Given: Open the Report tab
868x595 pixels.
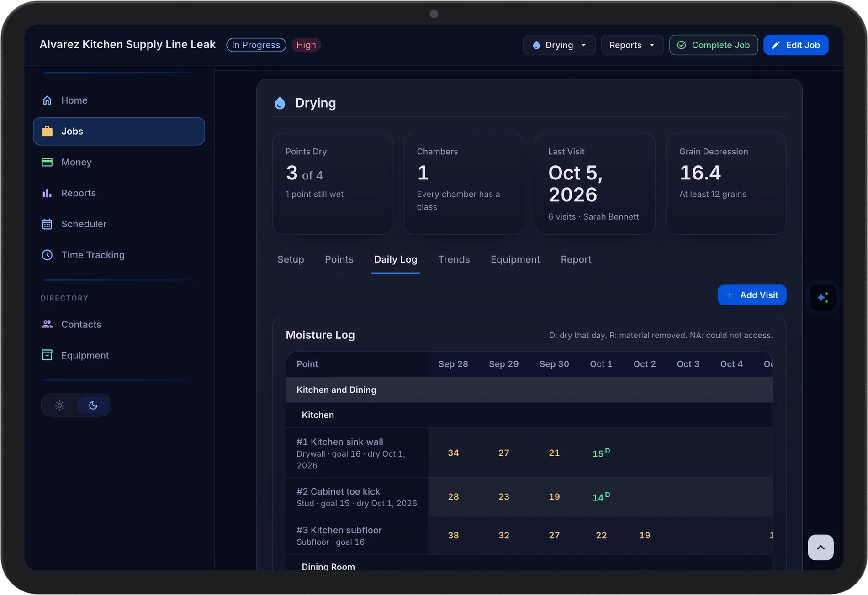Looking at the screenshot, I should [576, 259].
